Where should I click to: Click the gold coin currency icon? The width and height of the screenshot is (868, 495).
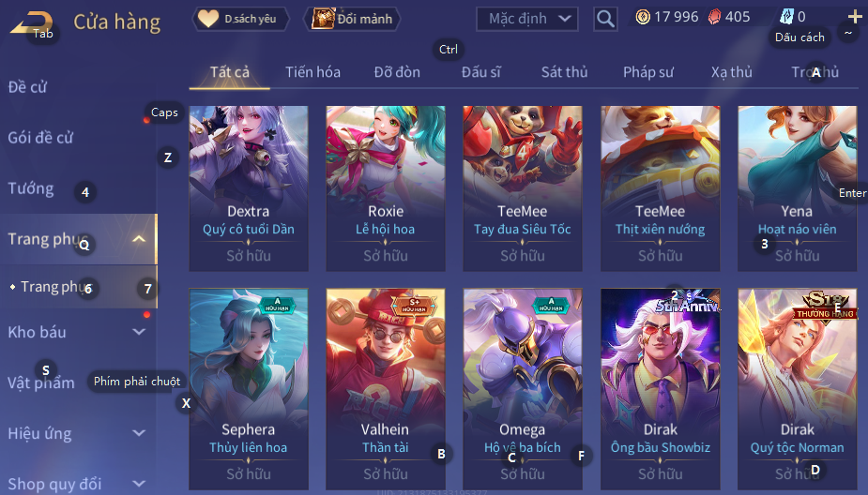pyautogui.click(x=643, y=17)
